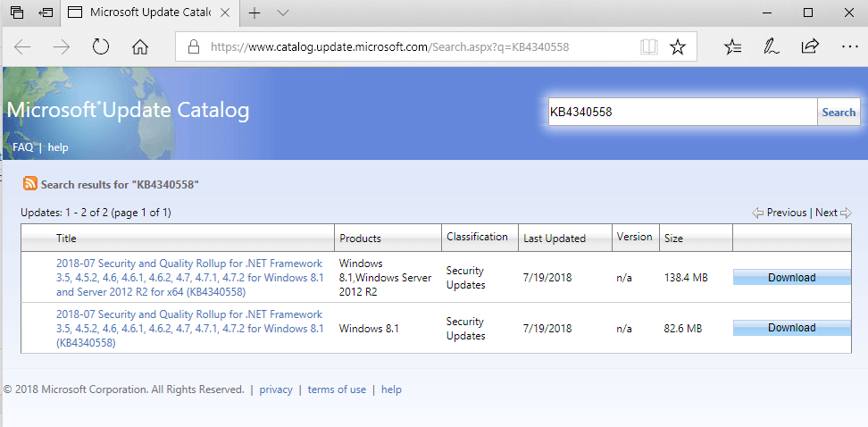Maximize the browser window
This screenshot has height=427, width=868.
click(x=807, y=13)
